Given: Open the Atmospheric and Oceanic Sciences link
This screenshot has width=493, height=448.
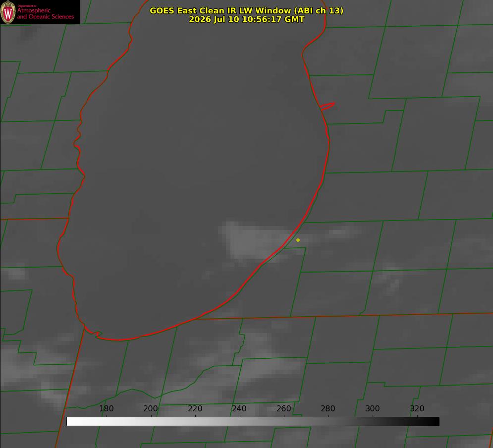Looking at the screenshot, I should pyautogui.click(x=45, y=13).
